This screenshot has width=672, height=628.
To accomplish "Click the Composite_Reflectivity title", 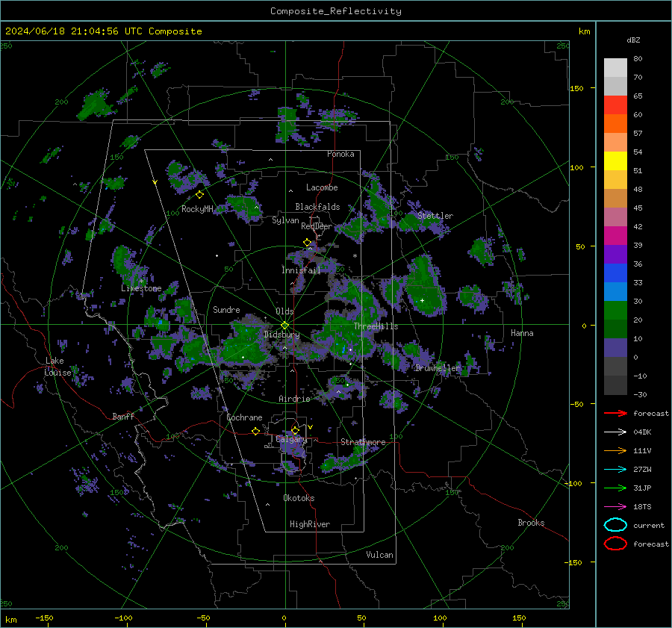I will coord(336,11).
